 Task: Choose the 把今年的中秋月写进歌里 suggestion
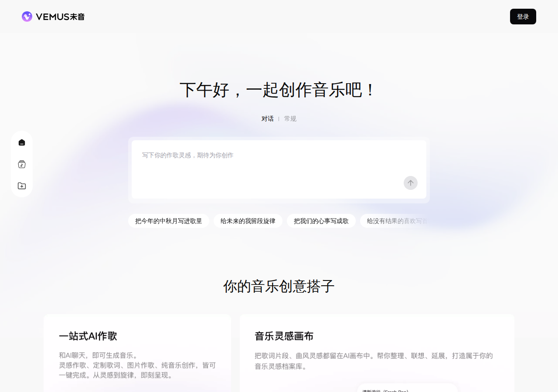(169, 221)
